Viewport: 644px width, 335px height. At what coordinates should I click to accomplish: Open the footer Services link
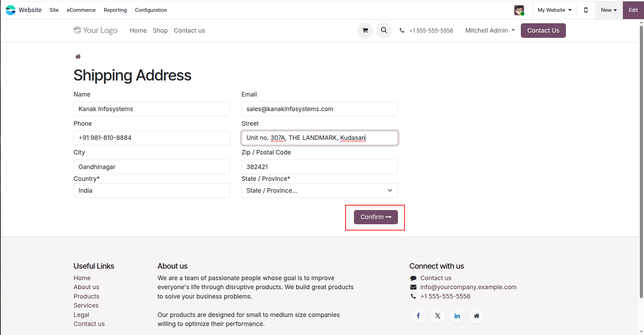click(86, 305)
